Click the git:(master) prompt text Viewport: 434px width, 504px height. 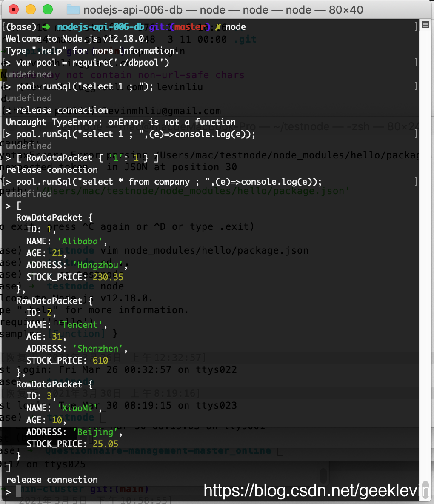tap(180, 27)
